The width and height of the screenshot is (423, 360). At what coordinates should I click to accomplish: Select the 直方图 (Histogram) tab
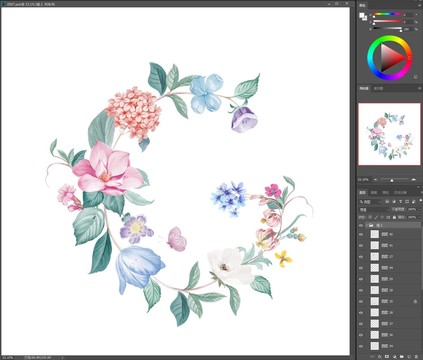(378, 88)
